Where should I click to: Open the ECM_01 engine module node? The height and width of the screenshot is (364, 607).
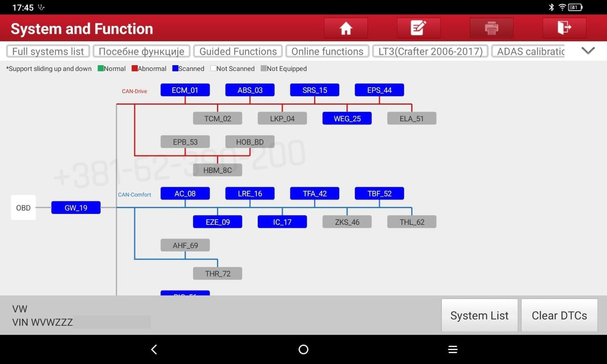[x=185, y=90]
